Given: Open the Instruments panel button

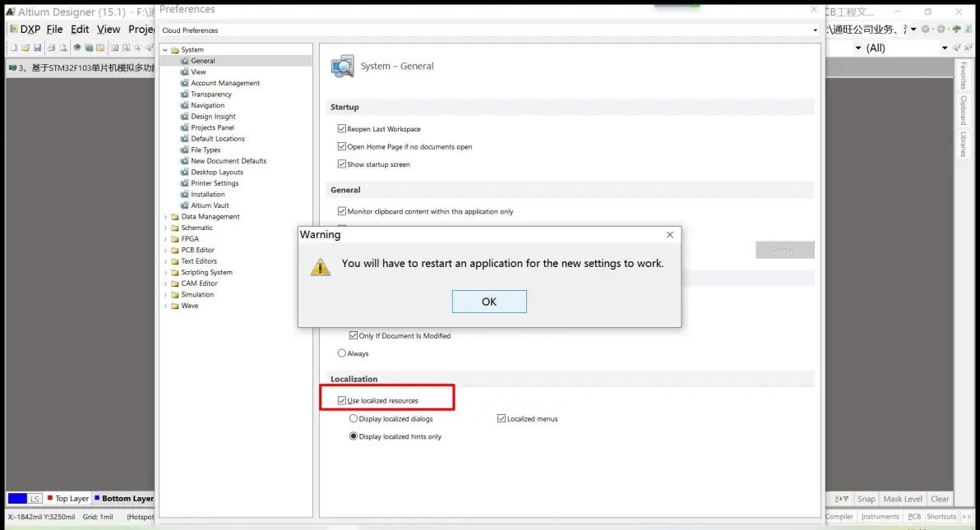Looking at the screenshot, I should point(880,516).
